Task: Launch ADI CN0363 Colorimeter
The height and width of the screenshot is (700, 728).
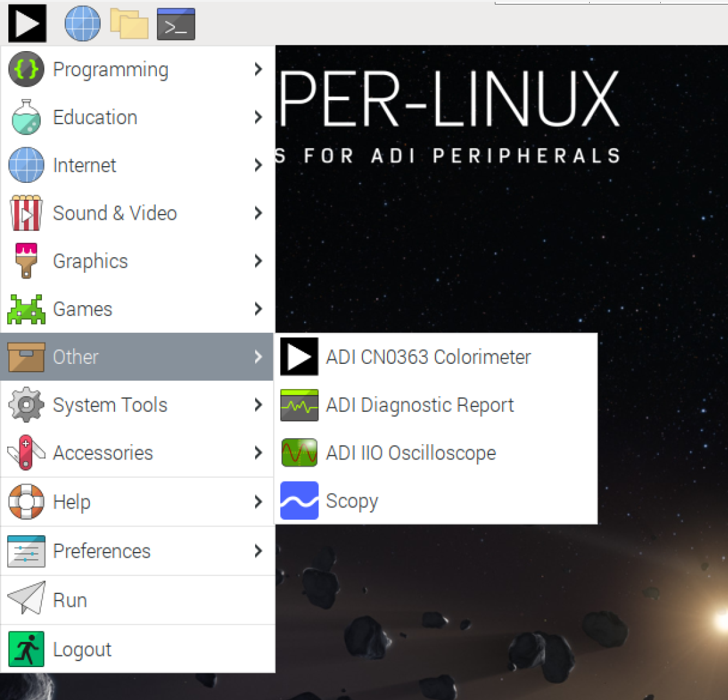Action: tap(436, 357)
